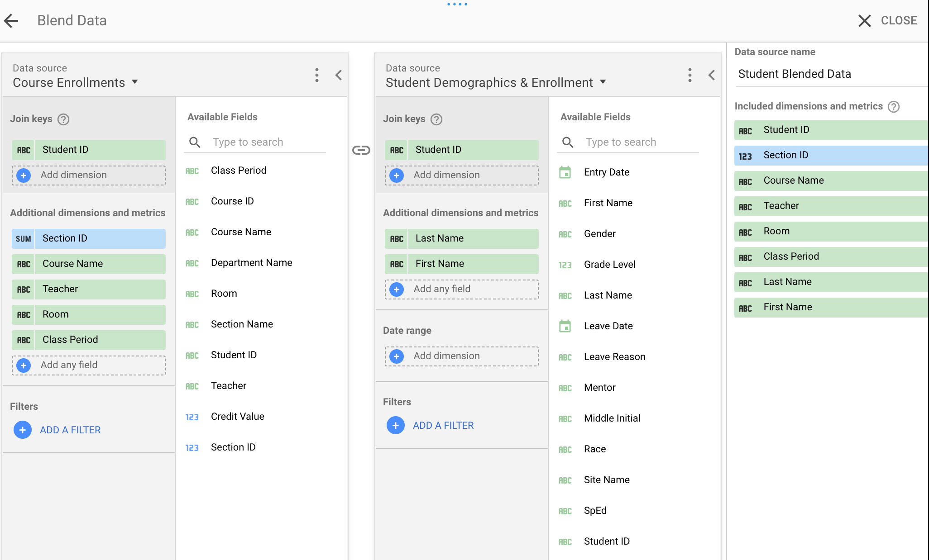Select Department Name available field
The width and height of the screenshot is (929, 560).
pyautogui.click(x=252, y=263)
